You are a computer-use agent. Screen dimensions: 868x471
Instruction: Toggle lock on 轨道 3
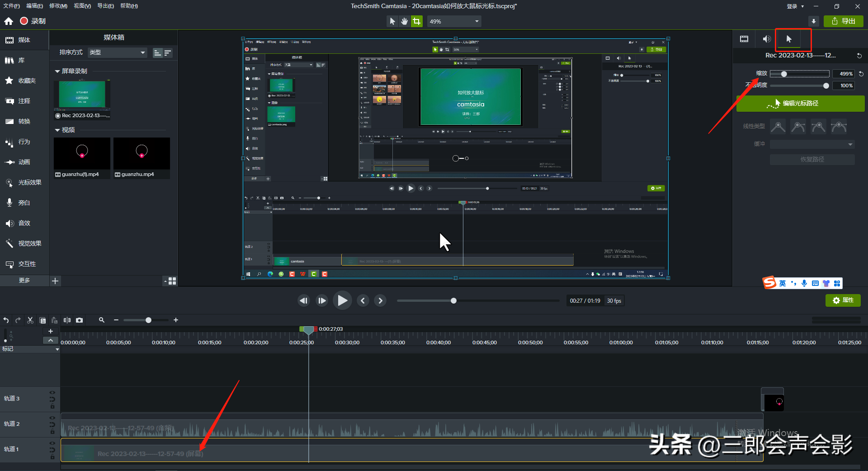click(x=52, y=406)
